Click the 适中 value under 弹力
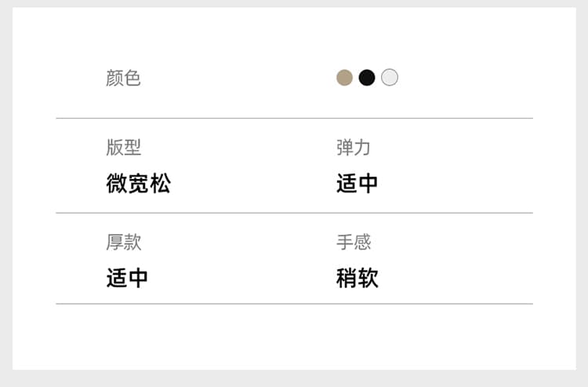Image resolution: width=588 pixels, height=387 pixels. pos(357,183)
